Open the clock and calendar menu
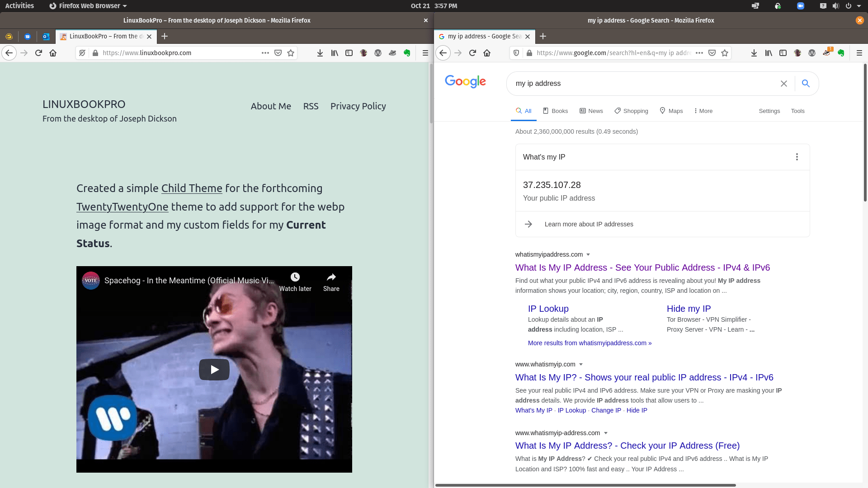Viewport: 868px width, 488px height. (x=434, y=6)
